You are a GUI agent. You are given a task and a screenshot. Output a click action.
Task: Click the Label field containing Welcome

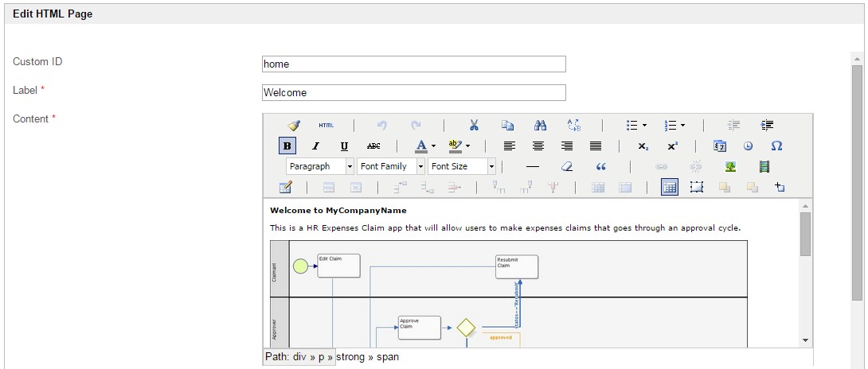click(x=414, y=92)
